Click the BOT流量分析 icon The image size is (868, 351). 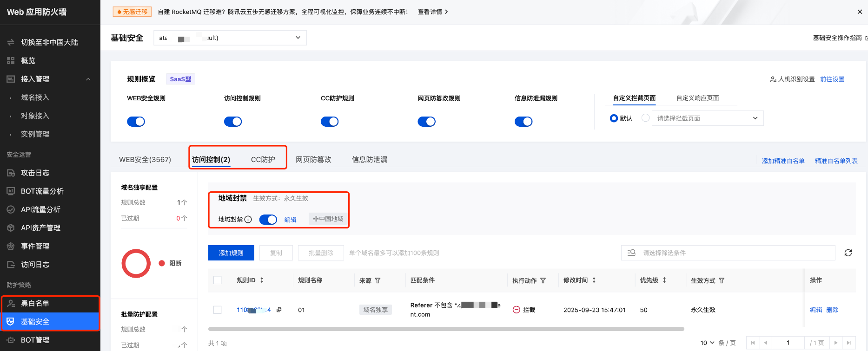point(11,191)
